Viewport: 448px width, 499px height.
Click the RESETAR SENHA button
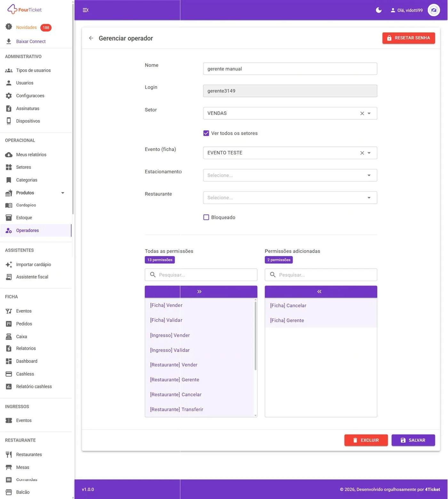pyautogui.click(x=409, y=38)
